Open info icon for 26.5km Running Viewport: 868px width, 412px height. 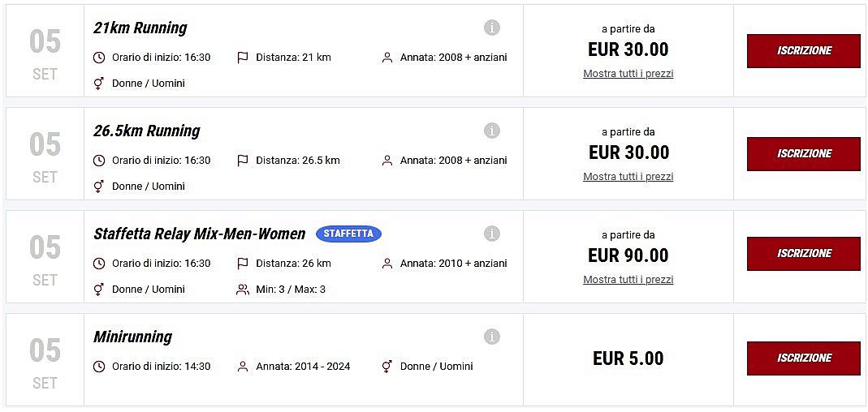(x=491, y=131)
